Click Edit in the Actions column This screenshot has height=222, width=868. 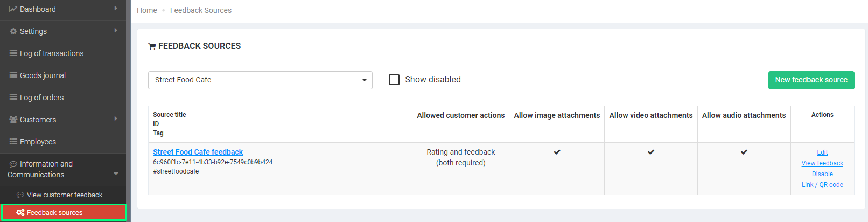(822, 152)
